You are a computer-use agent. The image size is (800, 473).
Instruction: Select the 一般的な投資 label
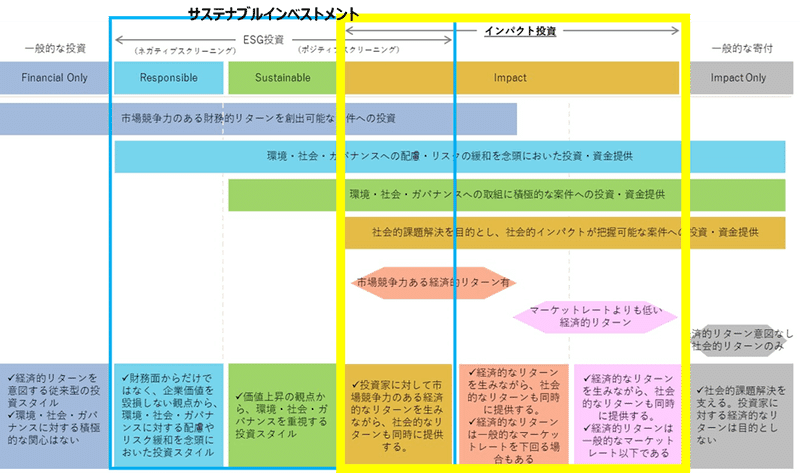pos(55,48)
